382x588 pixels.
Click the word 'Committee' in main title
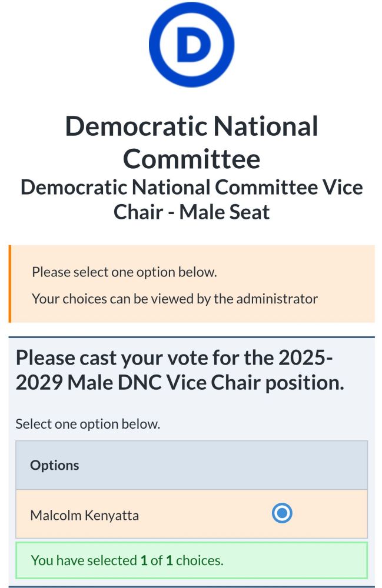[191, 159]
